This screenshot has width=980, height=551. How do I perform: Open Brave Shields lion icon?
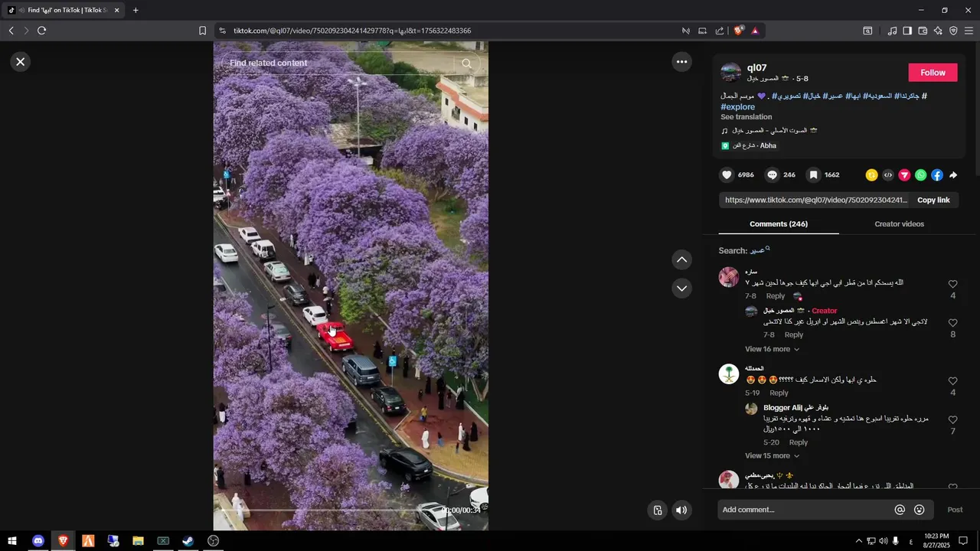738,31
